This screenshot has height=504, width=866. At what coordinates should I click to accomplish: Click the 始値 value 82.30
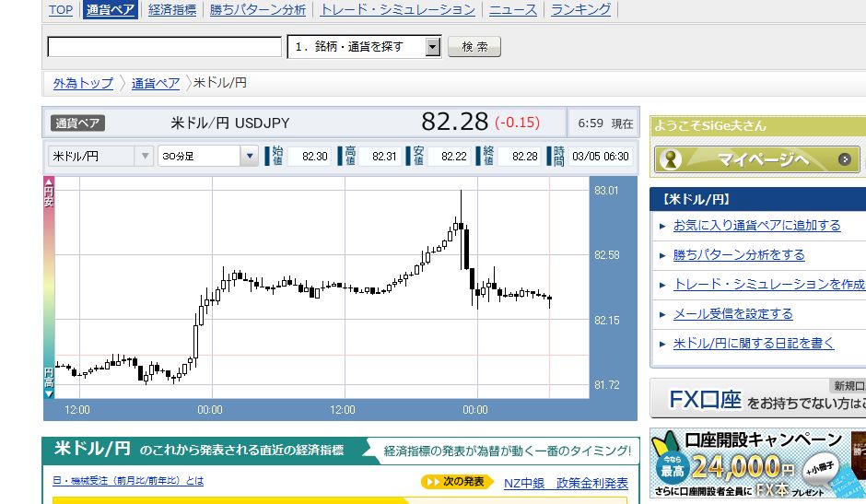coord(315,157)
